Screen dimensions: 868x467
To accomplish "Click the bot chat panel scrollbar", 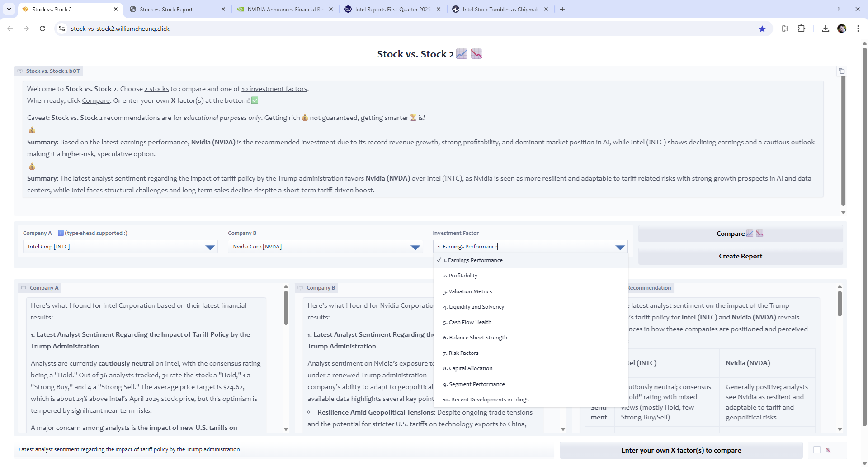I will tap(843, 140).
